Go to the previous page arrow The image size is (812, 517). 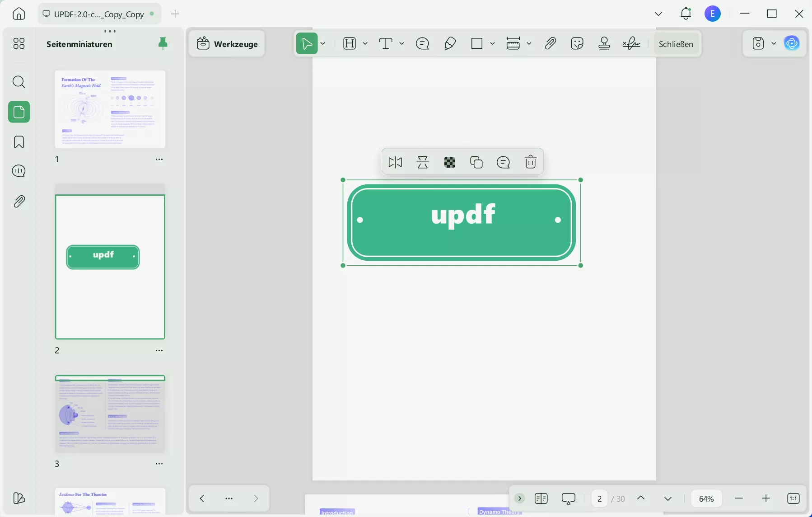point(641,498)
